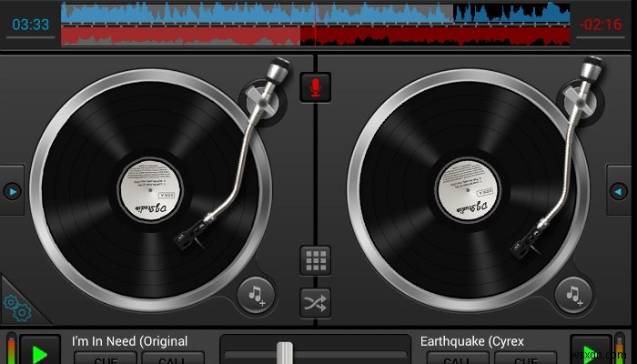Viewport: 637px width, 364px height.
Task: Click the right deck CALL button
Action: coord(457,358)
